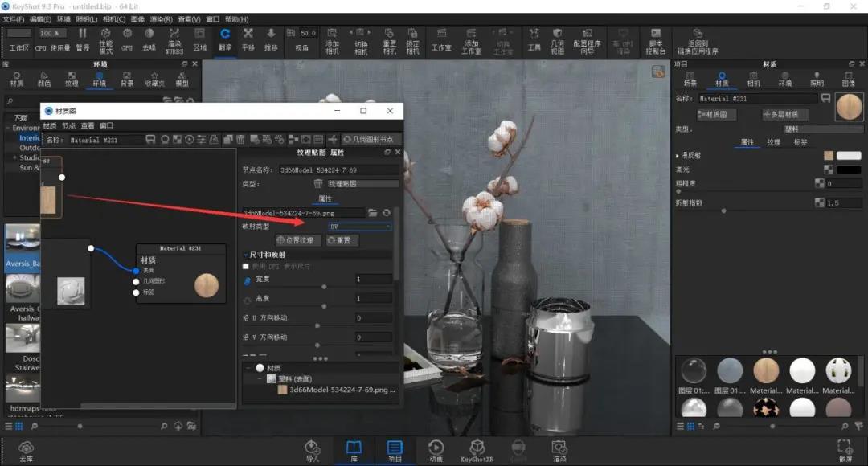Viewport: 868px width, 466px height.
Task: Open the 文件(F) menu
Action: [x=14, y=19]
